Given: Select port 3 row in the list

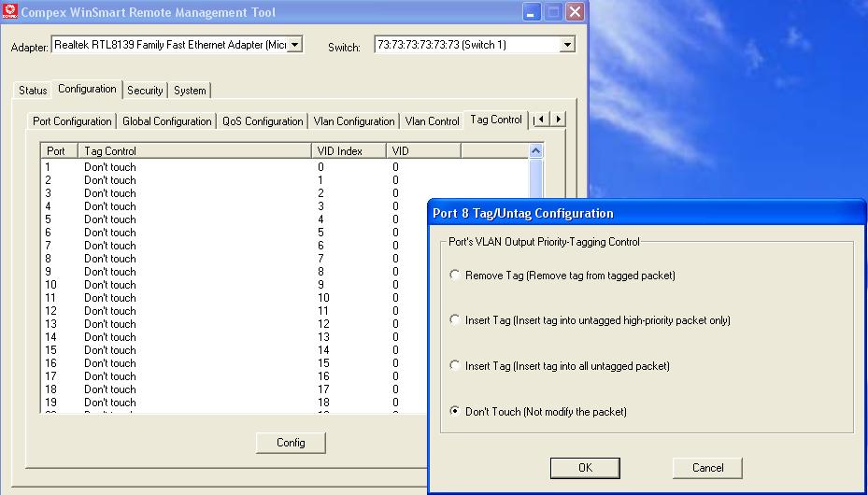Looking at the screenshot, I should [110, 193].
